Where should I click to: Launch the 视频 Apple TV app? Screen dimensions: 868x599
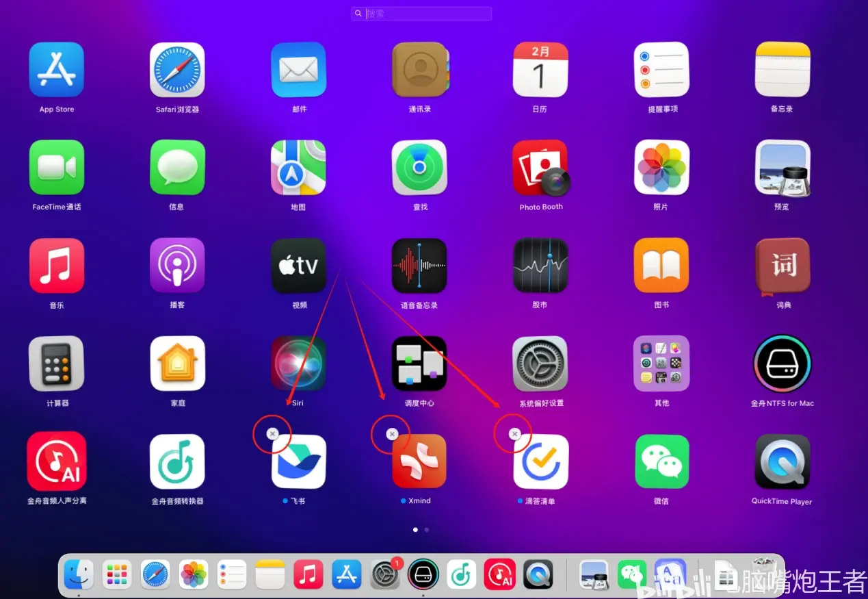point(298,266)
